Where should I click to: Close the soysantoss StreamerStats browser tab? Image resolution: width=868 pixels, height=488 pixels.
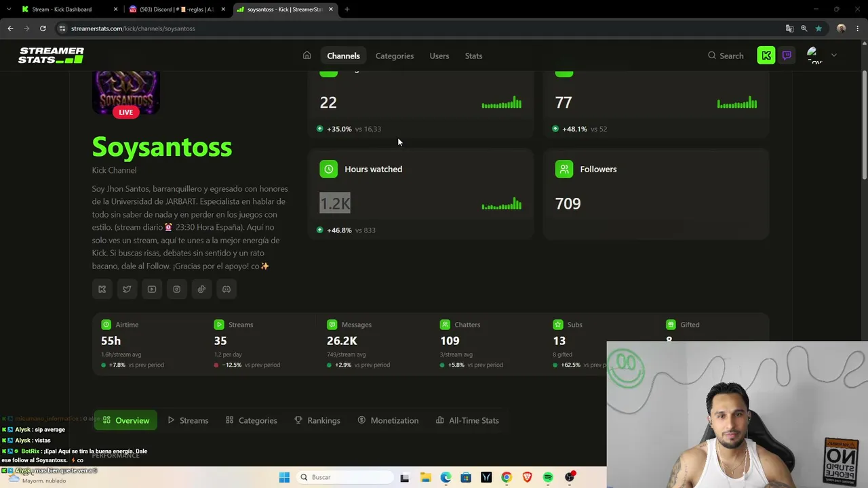click(331, 9)
